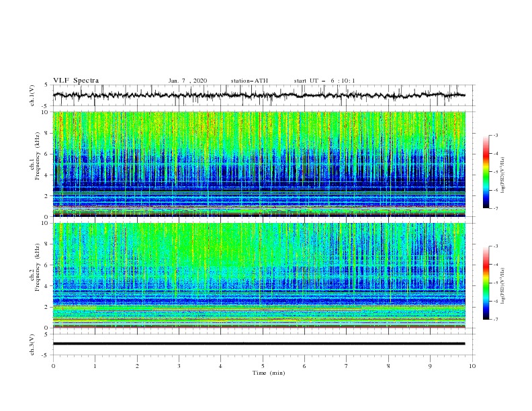Click inside the ch.1 spectrogram panel
The height and width of the screenshot is (411, 532).
click(x=259, y=164)
